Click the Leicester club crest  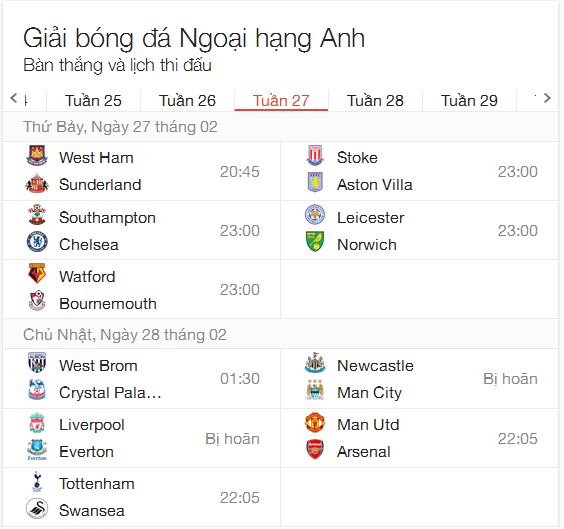pos(315,215)
